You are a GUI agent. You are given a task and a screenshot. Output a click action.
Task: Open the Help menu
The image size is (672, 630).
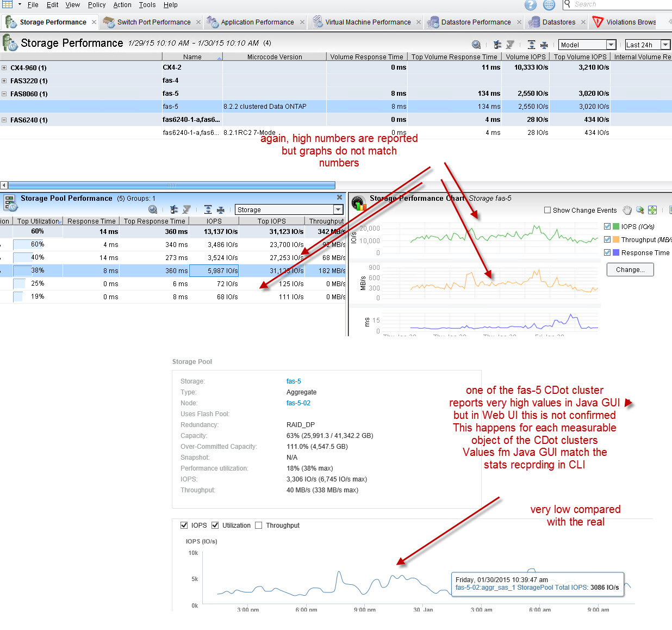coord(171,5)
